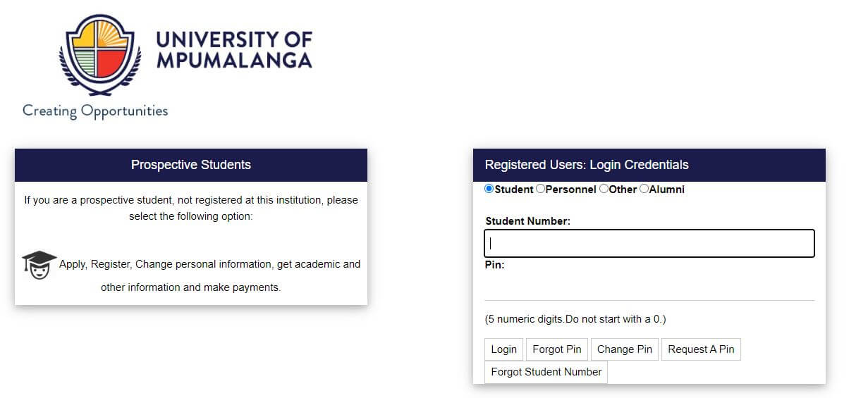Image resolution: width=868 pixels, height=398 pixels.
Task: Click the University of Mpumalanga shield logo
Action: click(x=100, y=54)
